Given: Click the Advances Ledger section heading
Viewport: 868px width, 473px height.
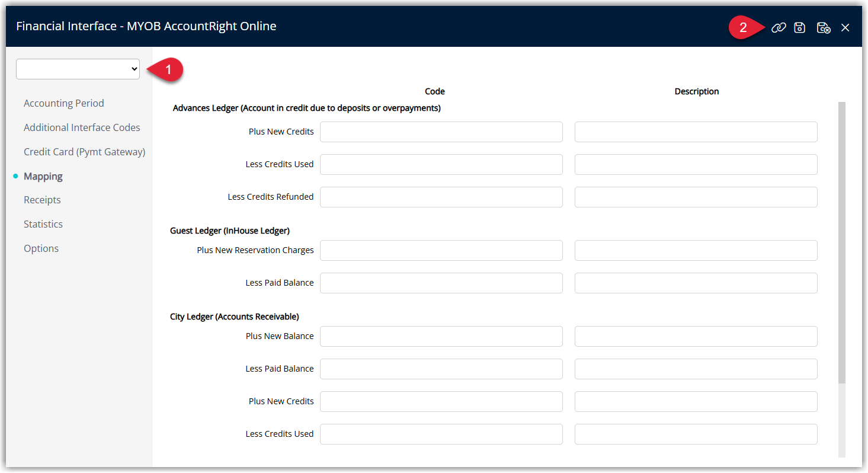Looking at the screenshot, I should (x=307, y=108).
